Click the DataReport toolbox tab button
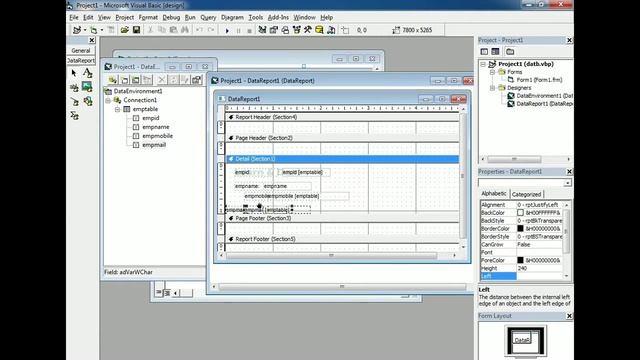The width and height of the screenshot is (640, 360). point(81,60)
